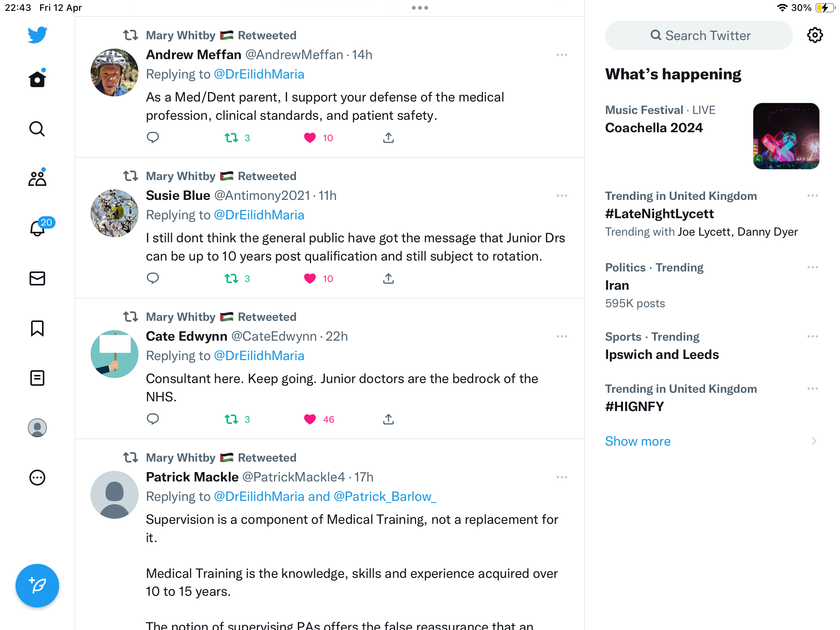This screenshot has height=630, width=840.
Task: Open the Explore search icon in sidebar
Action: click(x=37, y=129)
